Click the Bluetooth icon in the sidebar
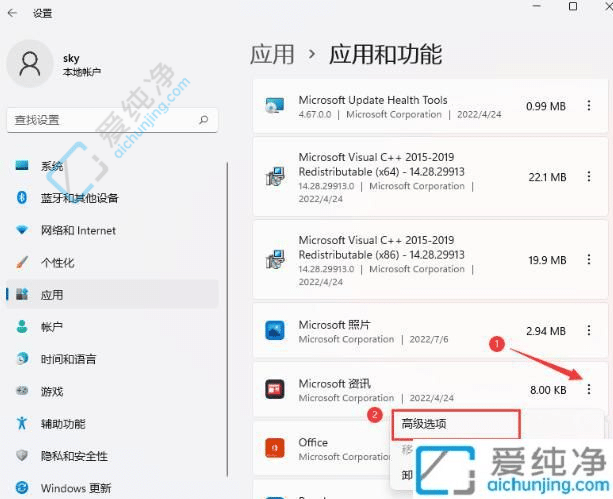The height and width of the screenshot is (499, 613). pos(22,197)
